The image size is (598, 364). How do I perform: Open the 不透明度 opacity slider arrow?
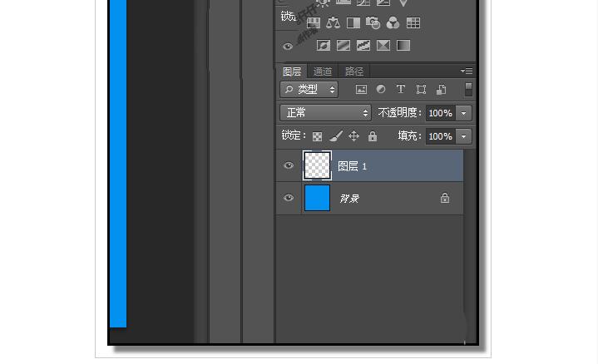tap(464, 113)
